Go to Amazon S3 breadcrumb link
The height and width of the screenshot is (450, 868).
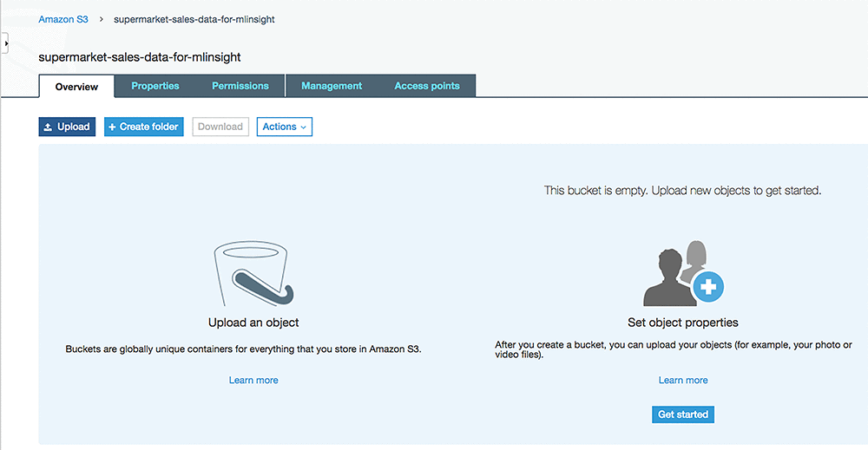point(63,19)
